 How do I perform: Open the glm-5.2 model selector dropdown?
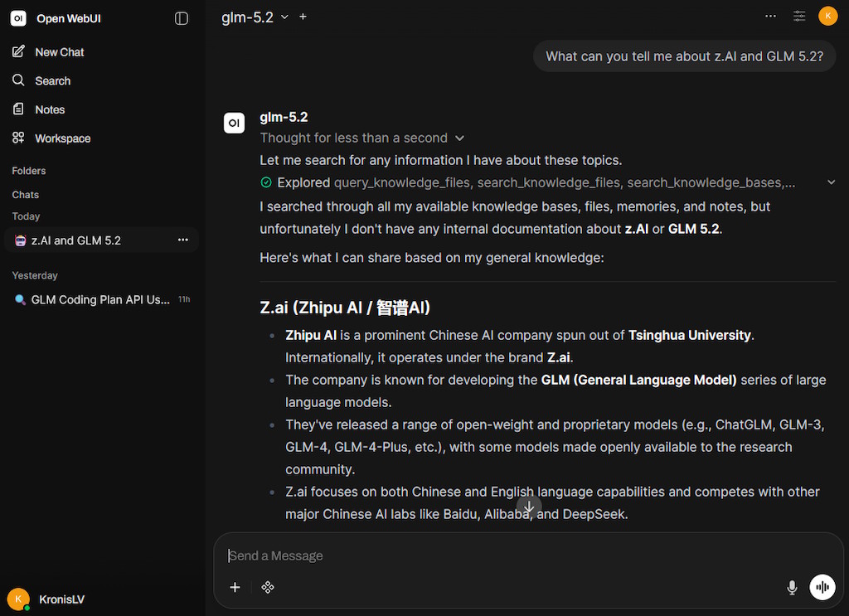coord(255,17)
